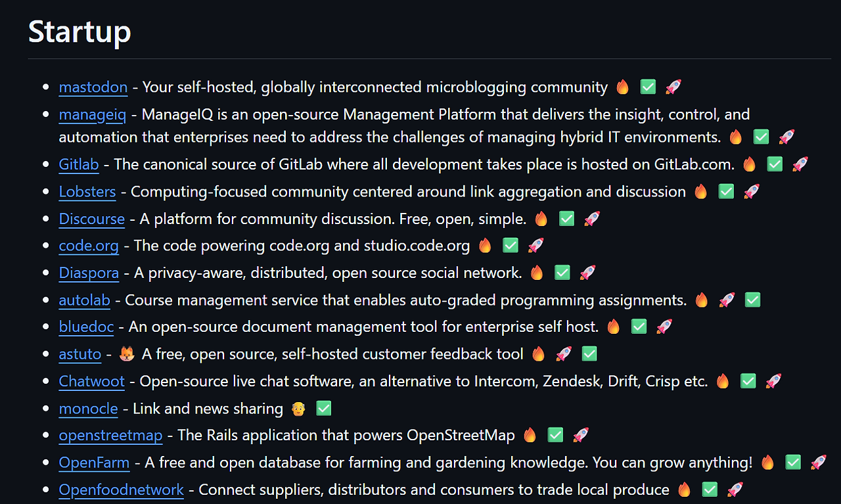Click the fox emoji in astuto entry
The height and width of the screenshot is (504, 841).
pos(127,354)
